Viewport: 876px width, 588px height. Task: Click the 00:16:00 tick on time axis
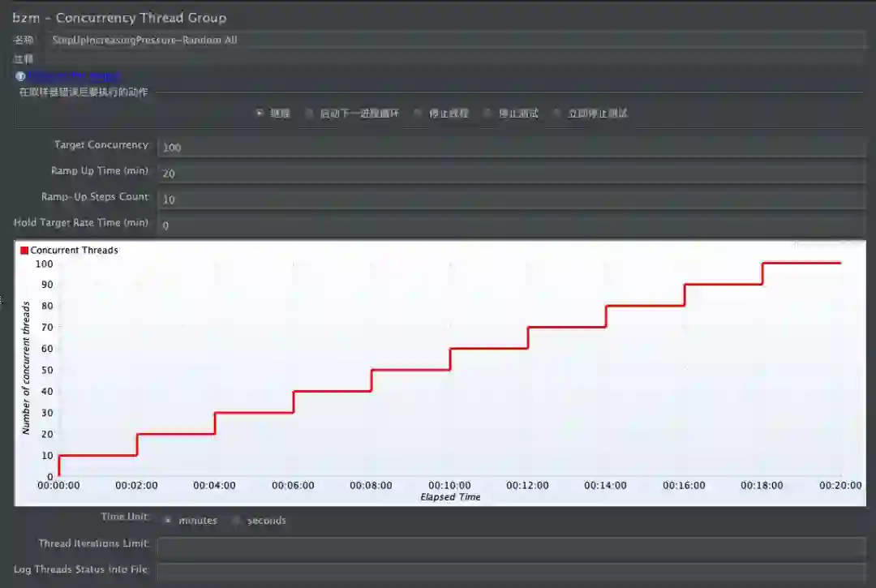pyautogui.click(x=684, y=486)
